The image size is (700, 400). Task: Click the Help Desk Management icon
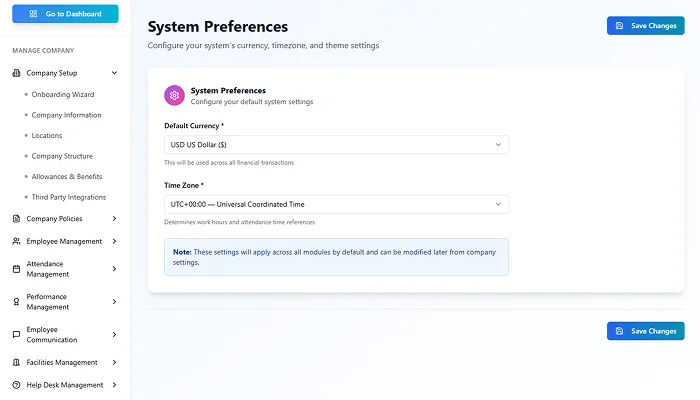tap(16, 385)
